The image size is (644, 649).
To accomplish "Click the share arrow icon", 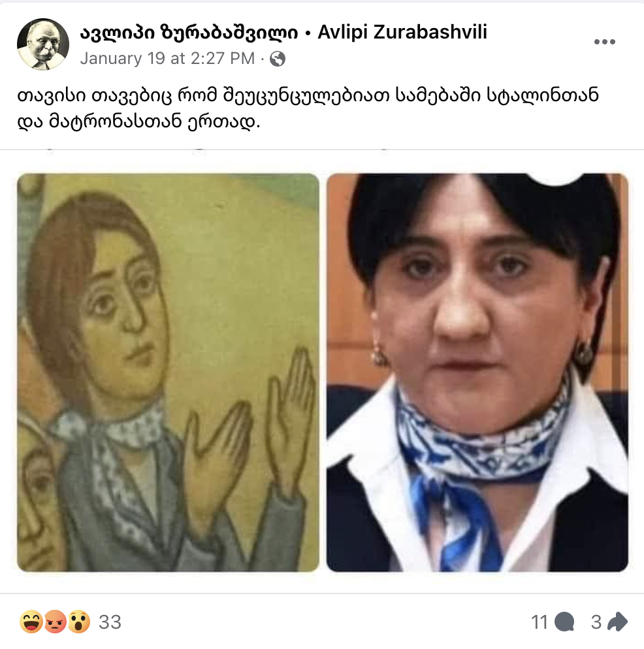I will 617,622.
